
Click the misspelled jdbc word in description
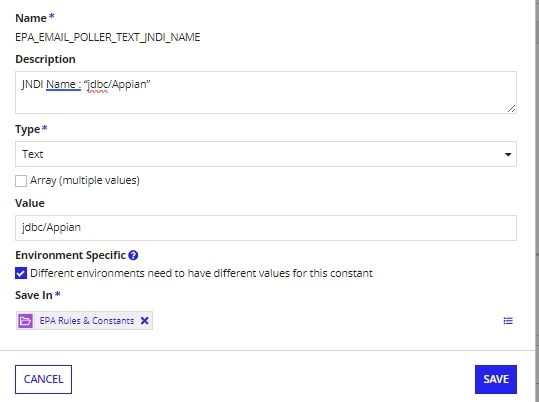98,85
